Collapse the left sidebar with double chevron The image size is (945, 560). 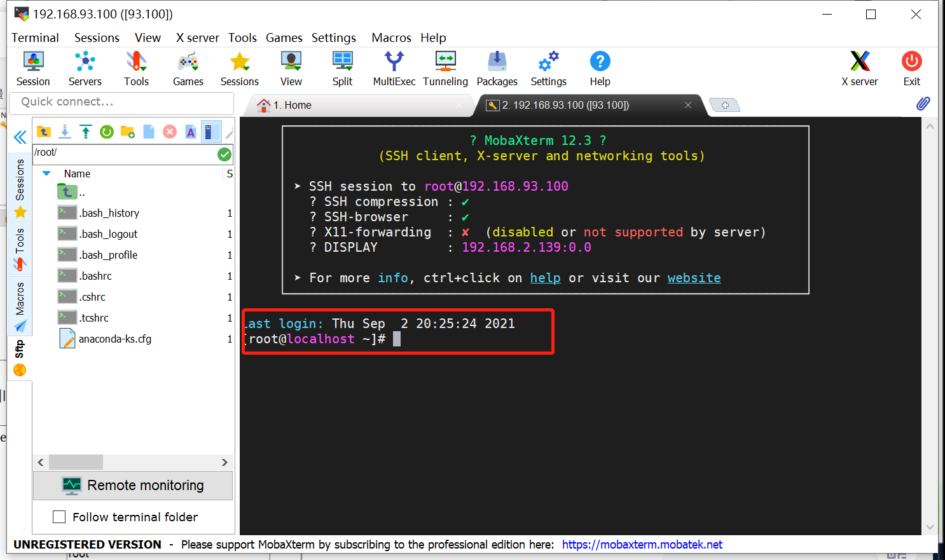[20, 138]
